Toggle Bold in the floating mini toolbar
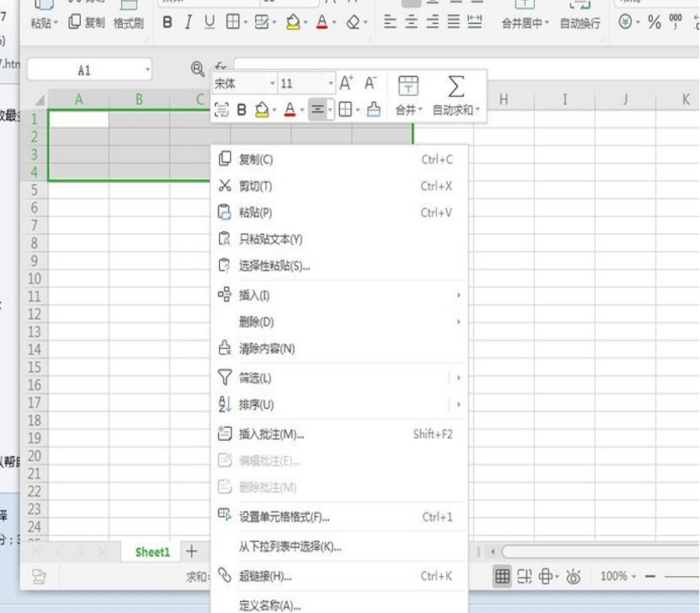Screen dimensions: 700x613 pyautogui.click(x=242, y=110)
